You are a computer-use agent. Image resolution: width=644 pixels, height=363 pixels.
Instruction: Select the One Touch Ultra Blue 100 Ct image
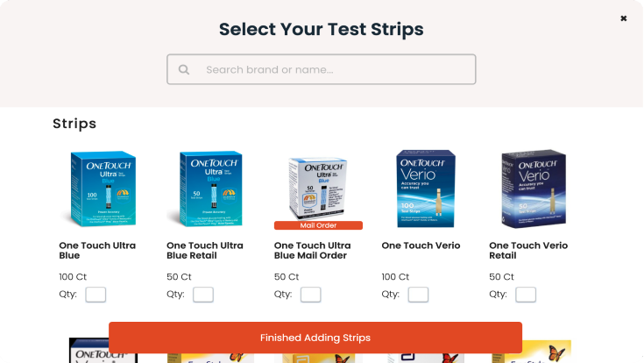tap(103, 189)
